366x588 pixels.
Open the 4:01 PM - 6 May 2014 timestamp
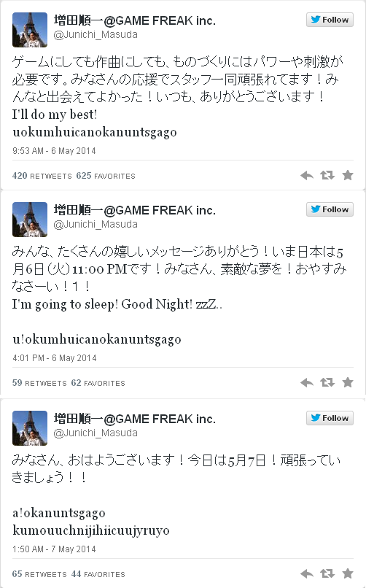(55, 358)
